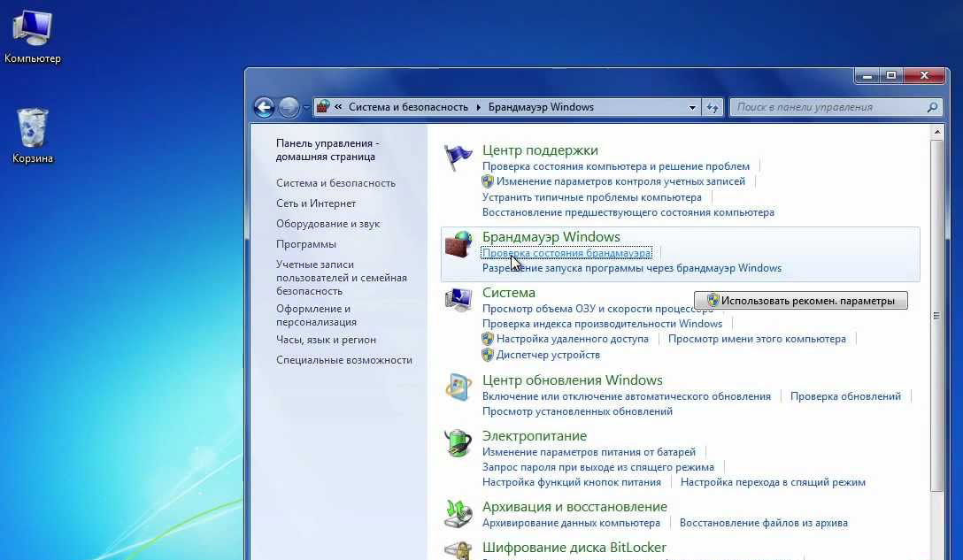
Task: Click the refresh button beside address bar
Action: pos(713,107)
